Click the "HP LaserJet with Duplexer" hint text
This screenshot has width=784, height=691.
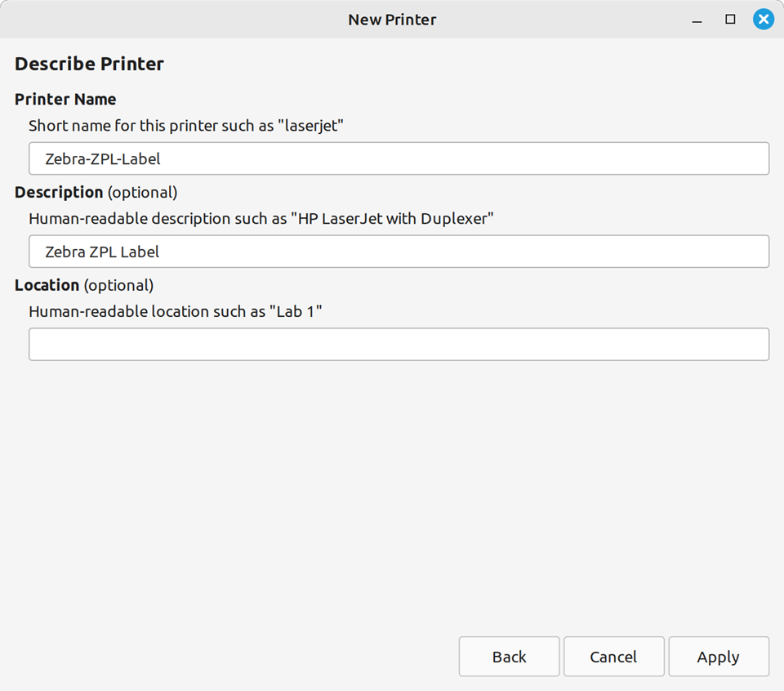392,219
